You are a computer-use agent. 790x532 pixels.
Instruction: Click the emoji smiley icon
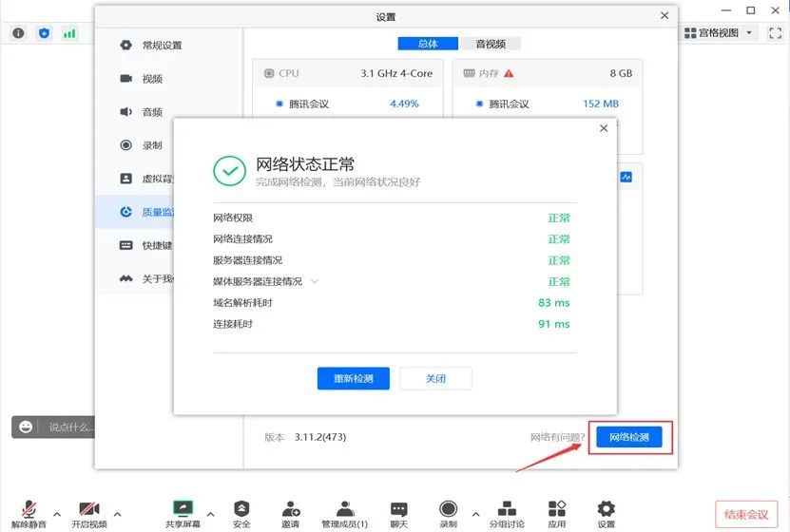tap(25, 427)
